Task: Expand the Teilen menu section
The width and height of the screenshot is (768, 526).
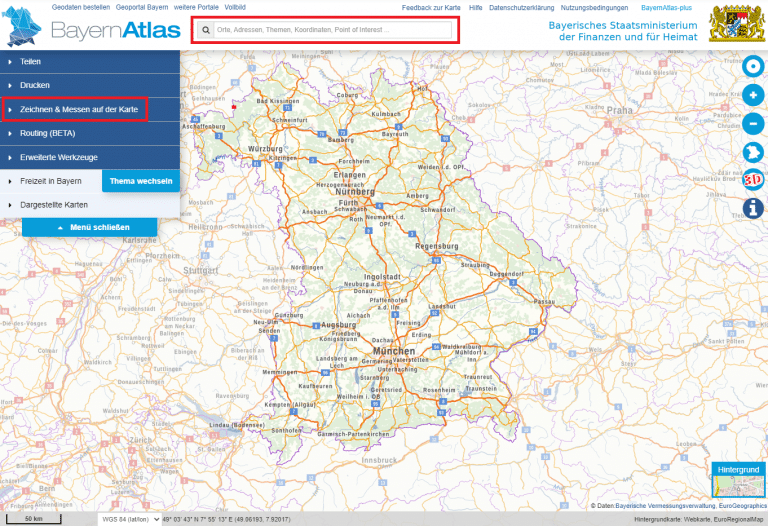Action: 90,62
